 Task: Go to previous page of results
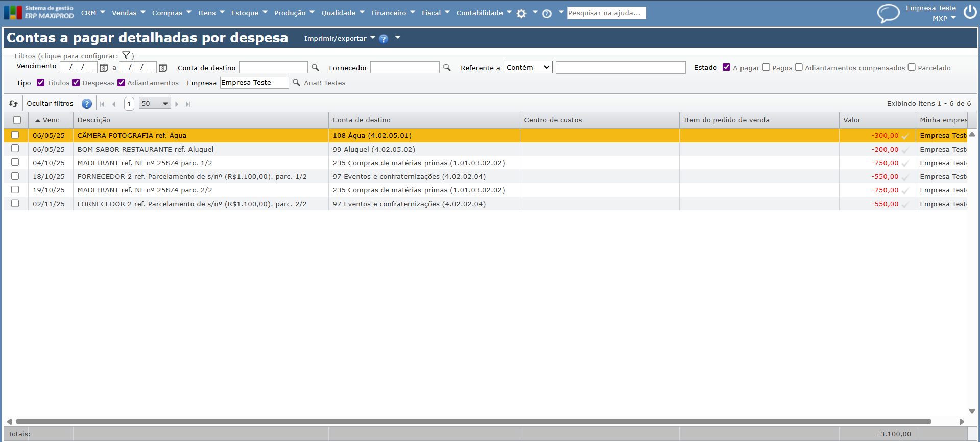pyautogui.click(x=114, y=104)
